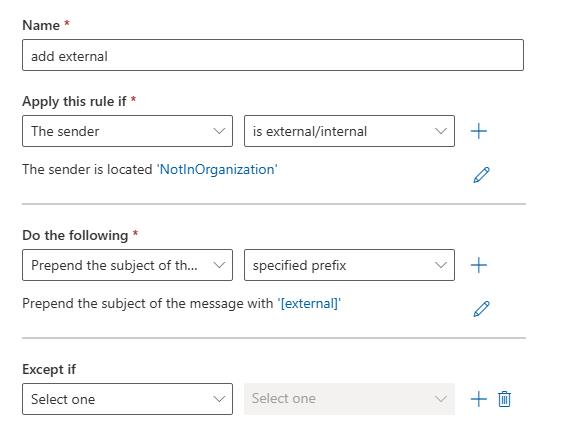Open 'The sender' condition dropdown
The height and width of the screenshot is (437, 562).
coord(127,131)
